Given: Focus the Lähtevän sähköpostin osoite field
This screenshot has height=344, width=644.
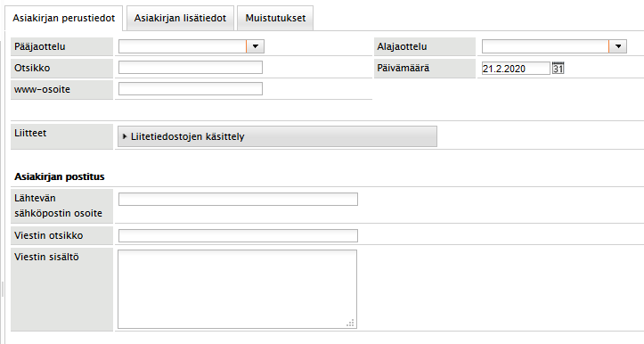Looking at the screenshot, I should tap(238, 199).
